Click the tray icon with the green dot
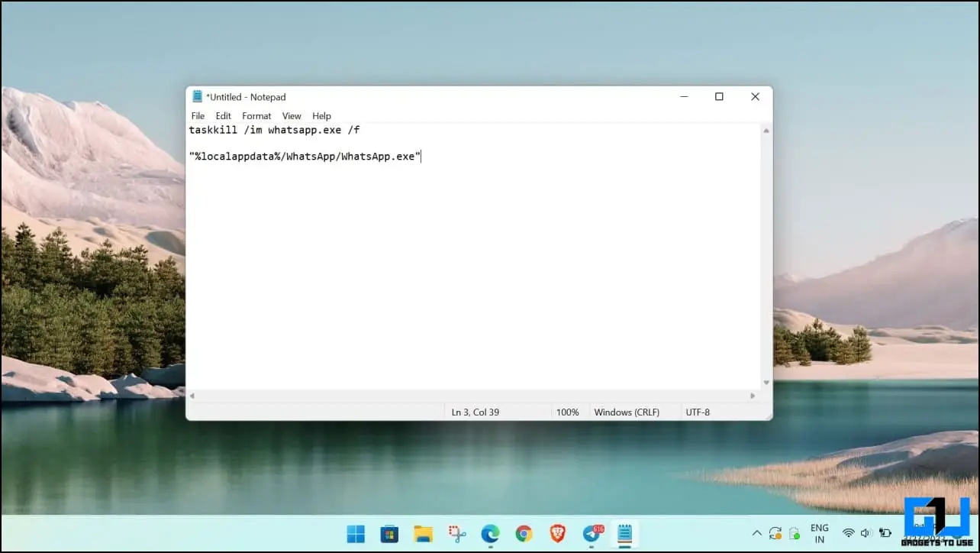The height and width of the screenshot is (553, 980). (x=795, y=533)
